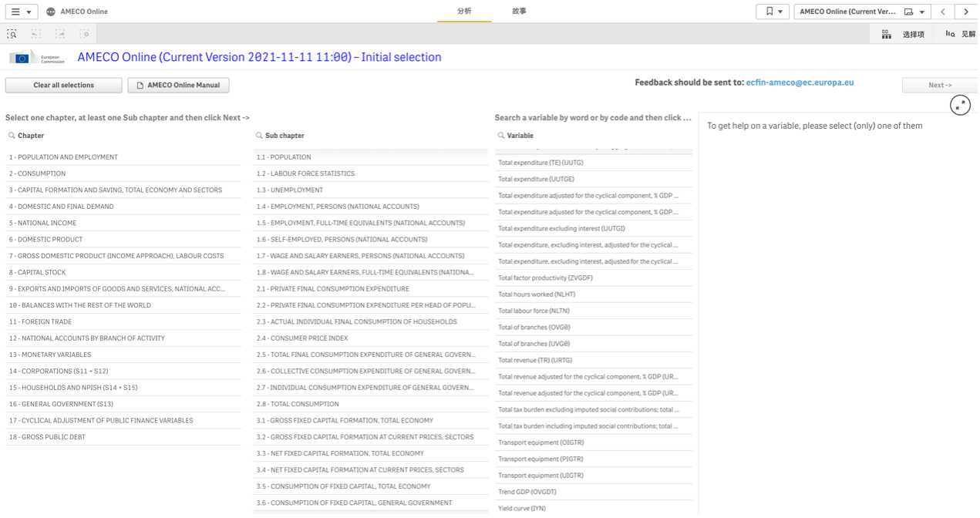Select variable Total expenditure (TE) (UUTG)

point(593,163)
